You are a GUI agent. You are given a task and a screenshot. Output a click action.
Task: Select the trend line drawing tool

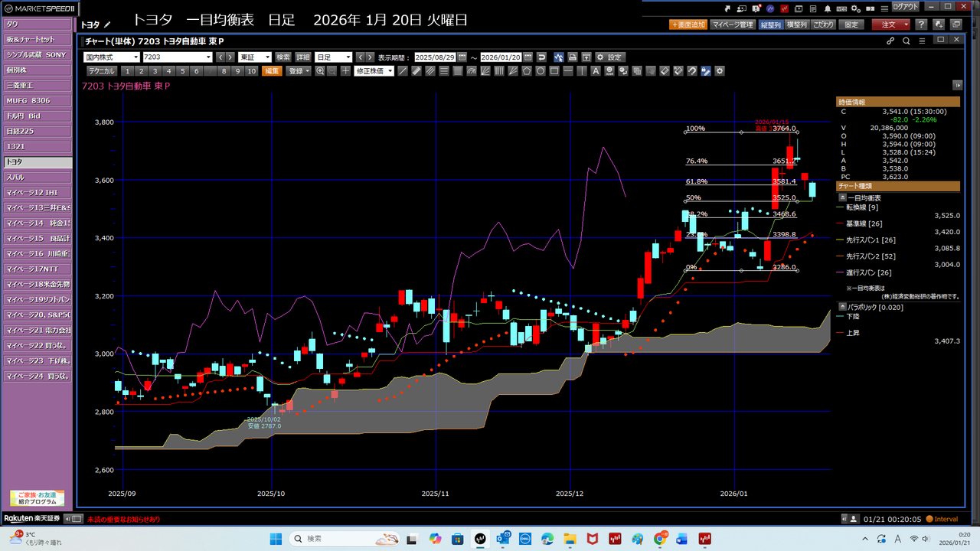tap(403, 71)
